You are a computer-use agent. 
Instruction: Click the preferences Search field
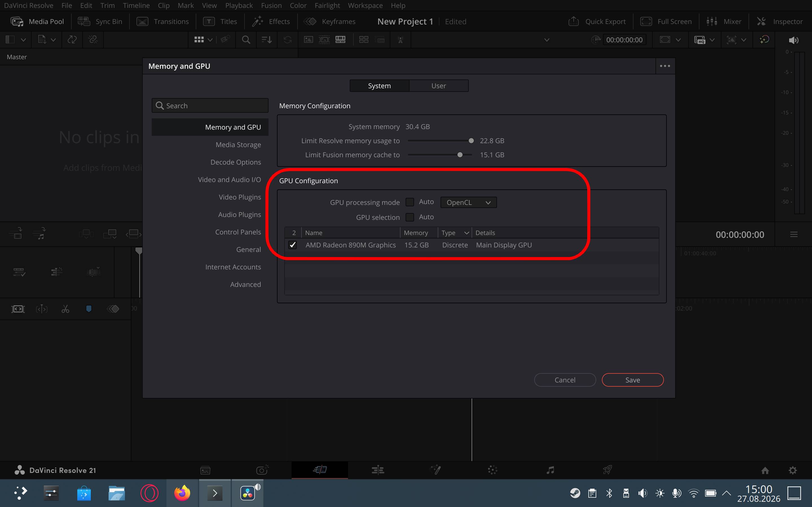click(210, 106)
